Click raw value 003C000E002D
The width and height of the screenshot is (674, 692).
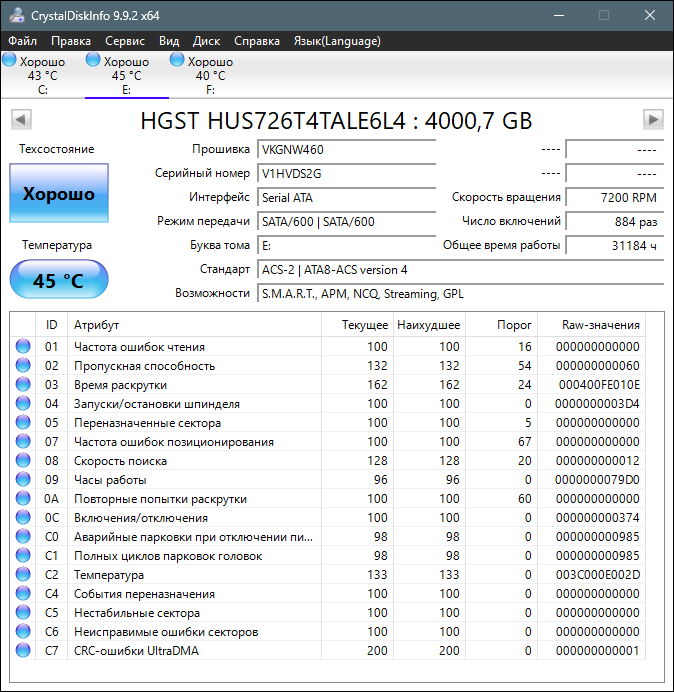pyautogui.click(x=598, y=575)
